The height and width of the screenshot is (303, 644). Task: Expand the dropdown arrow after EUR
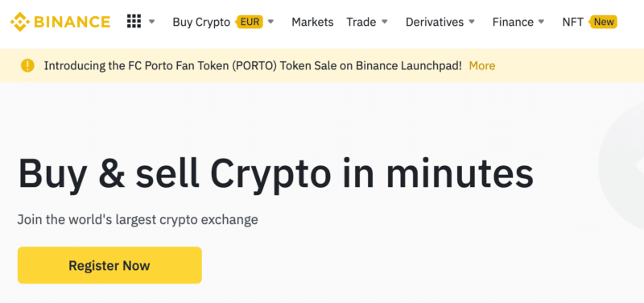click(270, 22)
